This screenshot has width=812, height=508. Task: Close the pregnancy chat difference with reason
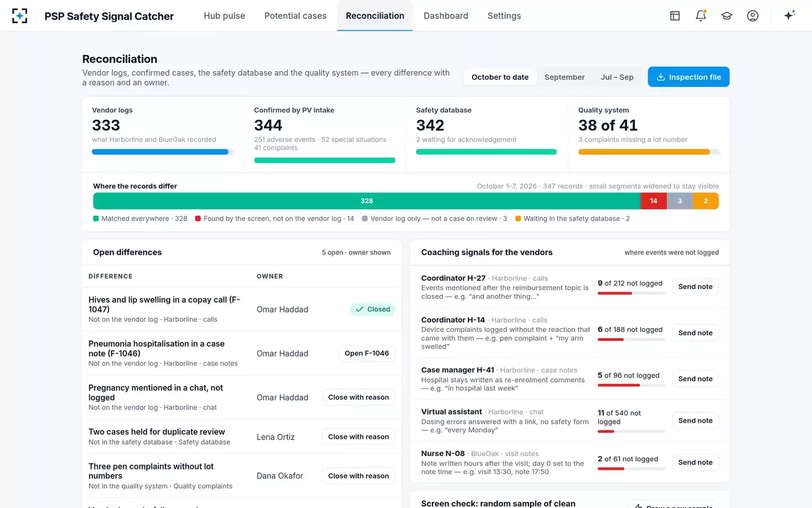(359, 397)
